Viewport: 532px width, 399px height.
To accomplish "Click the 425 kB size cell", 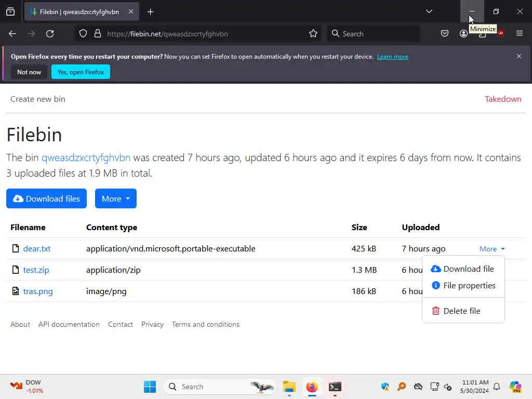I will click(364, 249).
